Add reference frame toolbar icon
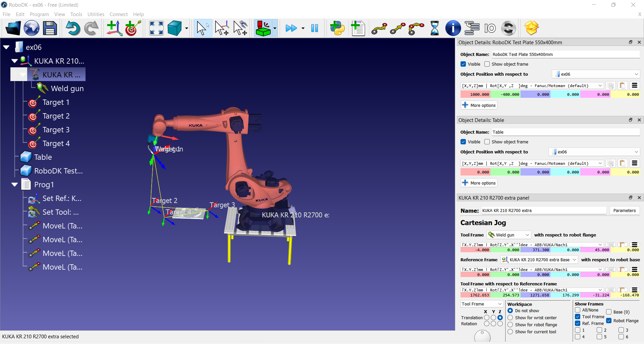Screen dimensions: 644x344 [x=114, y=28]
